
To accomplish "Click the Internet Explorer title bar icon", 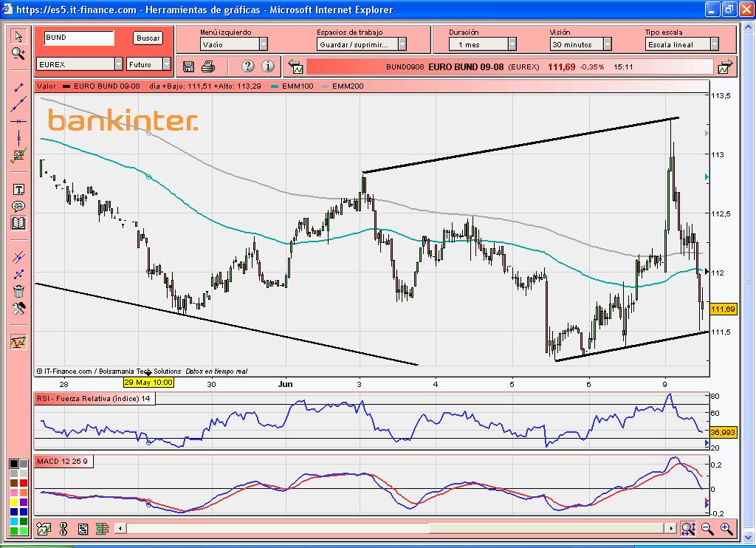I will [8, 9].
